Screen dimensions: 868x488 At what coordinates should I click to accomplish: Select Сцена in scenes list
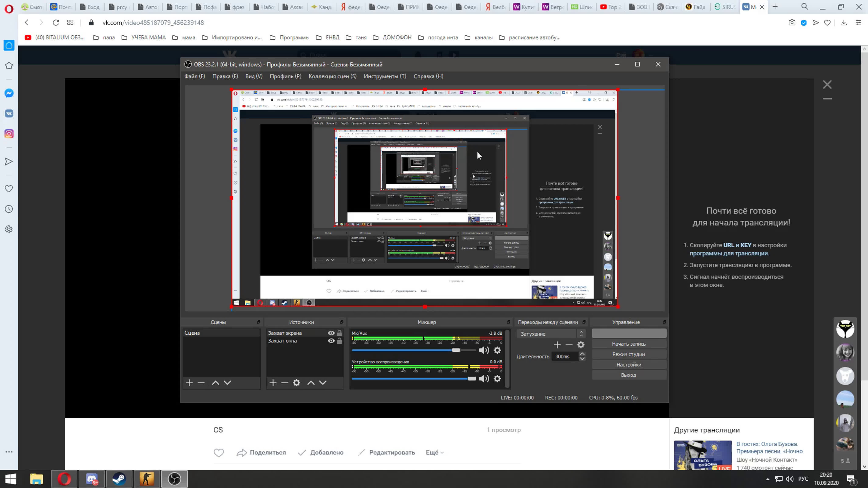tap(221, 333)
